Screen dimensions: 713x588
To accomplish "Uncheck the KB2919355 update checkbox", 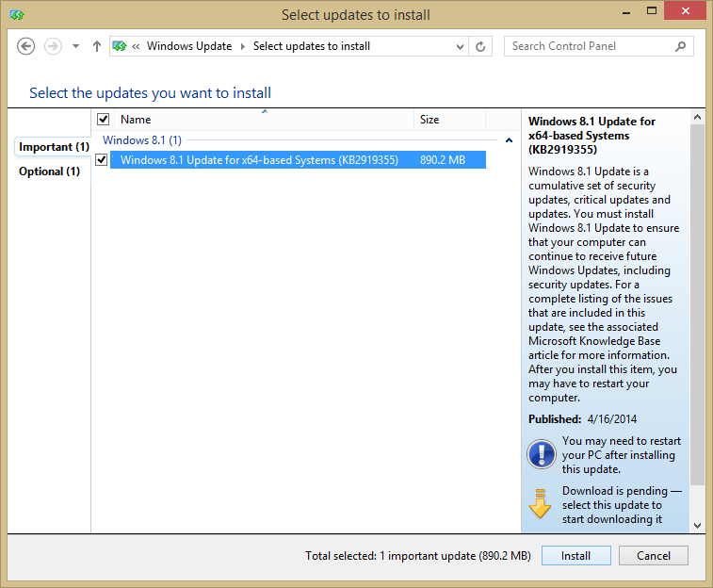I will tap(102, 159).
